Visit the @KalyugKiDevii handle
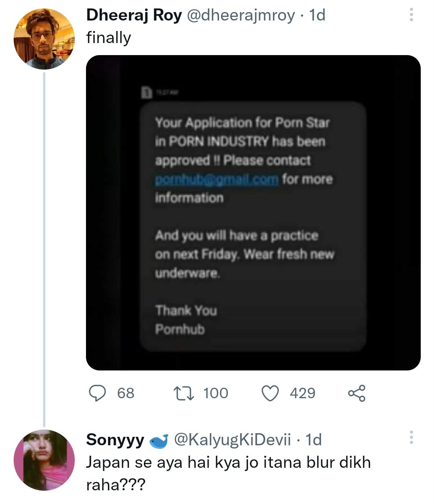 [232, 440]
